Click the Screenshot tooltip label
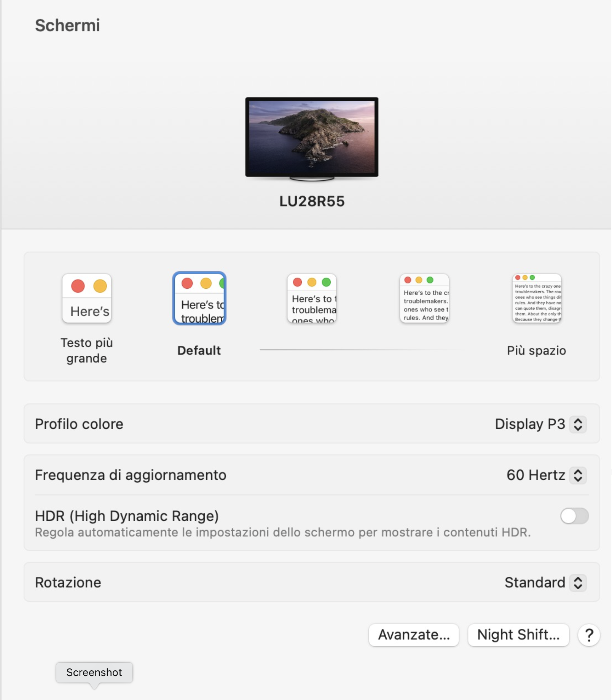Screen dimensions: 612x700 (x=94, y=673)
